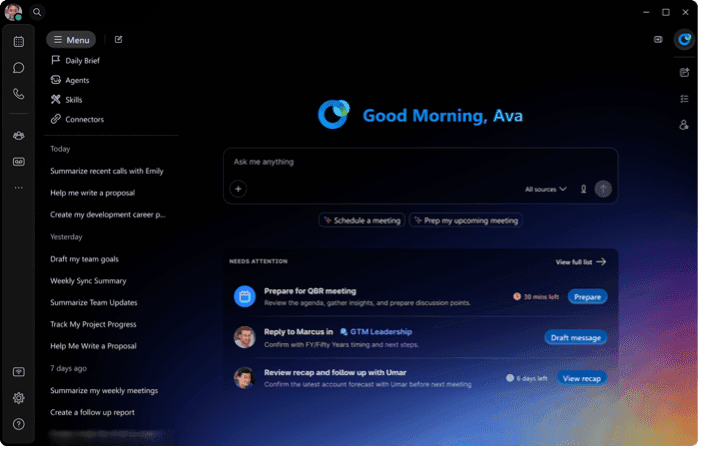The height and width of the screenshot is (449, 702).
Task: Click the More options ellipsis in sidebar
Action: click(x=18, y=188)
